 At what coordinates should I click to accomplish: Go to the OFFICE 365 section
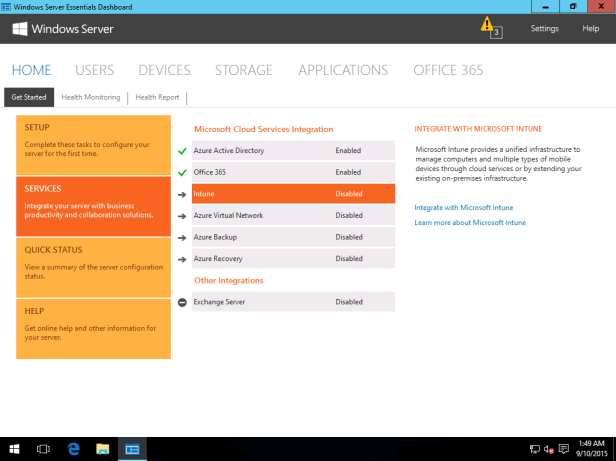[447, 70]
